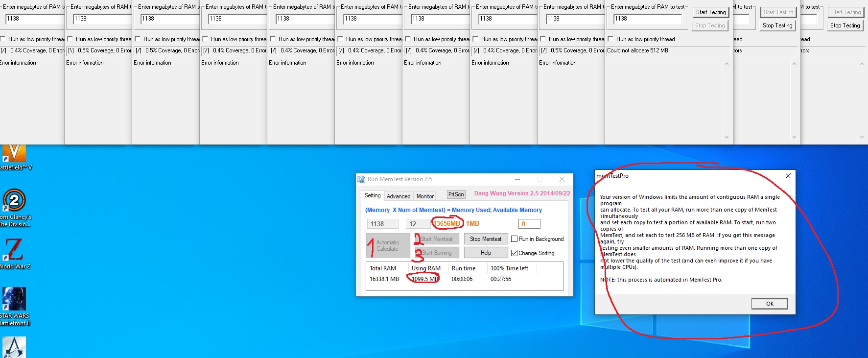Click down arrow in rightmost MemTest window

pos(862,137)
